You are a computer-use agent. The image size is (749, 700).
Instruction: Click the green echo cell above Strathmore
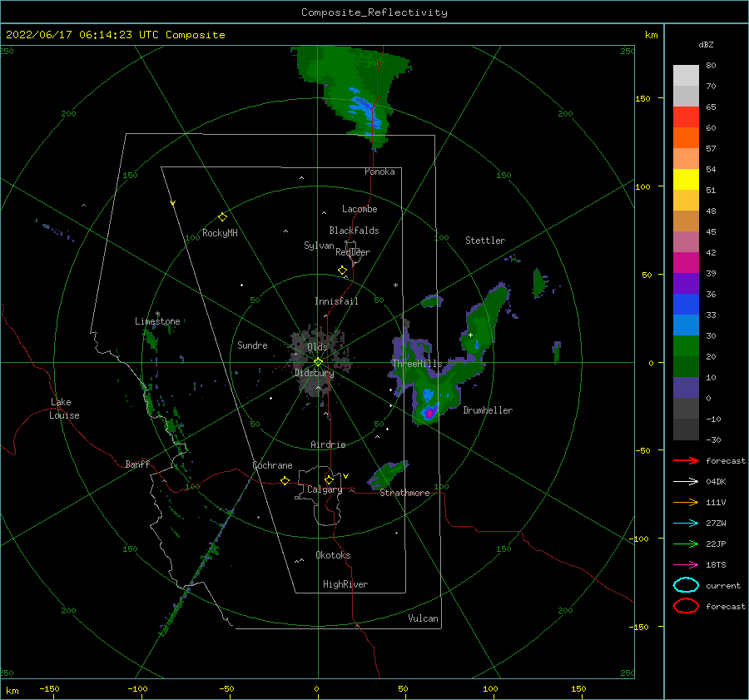pyautogui.click(x=387, y=474)
